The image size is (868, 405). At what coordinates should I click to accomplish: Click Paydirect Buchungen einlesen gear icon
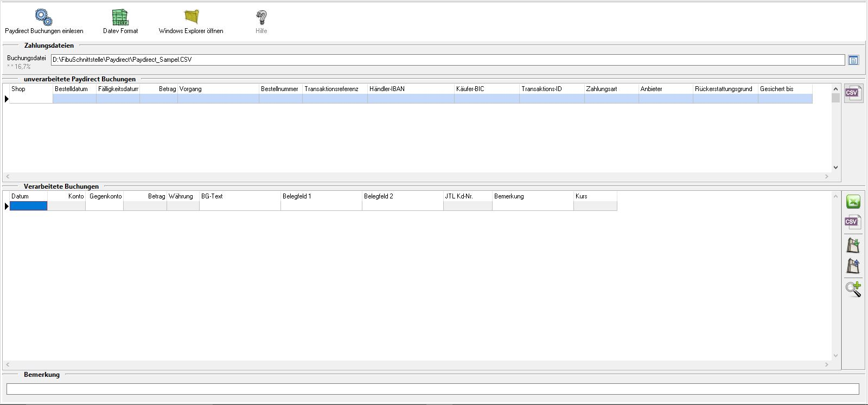click(x=43, y=17)
